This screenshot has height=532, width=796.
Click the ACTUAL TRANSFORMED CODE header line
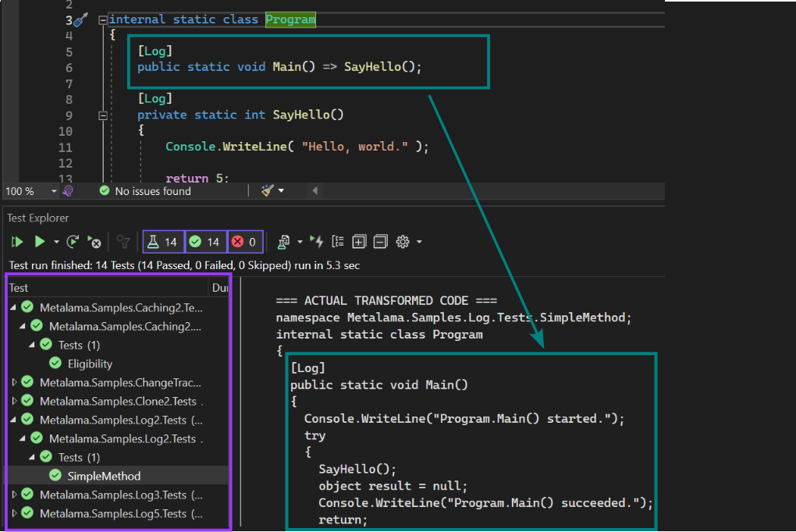386,300
